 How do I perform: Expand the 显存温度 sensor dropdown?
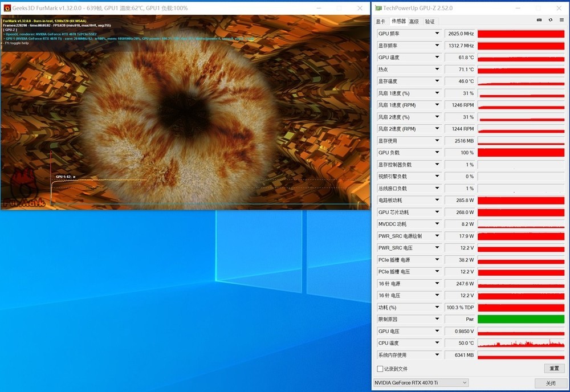point(437,81)
